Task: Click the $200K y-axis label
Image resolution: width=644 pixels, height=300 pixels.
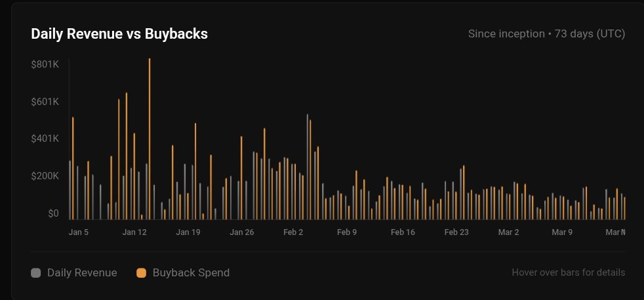Action: (45, 177)
